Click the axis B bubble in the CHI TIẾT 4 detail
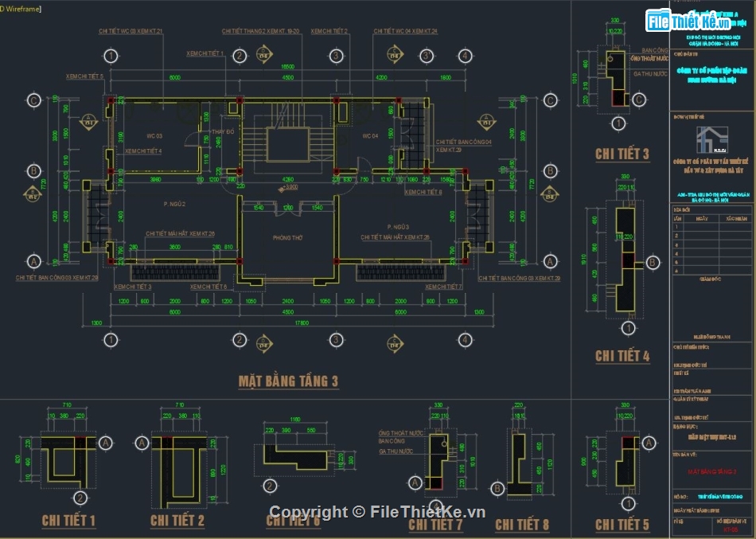This screenshot has width=756, height=539. pyautogui.click(x=652, y=263)
